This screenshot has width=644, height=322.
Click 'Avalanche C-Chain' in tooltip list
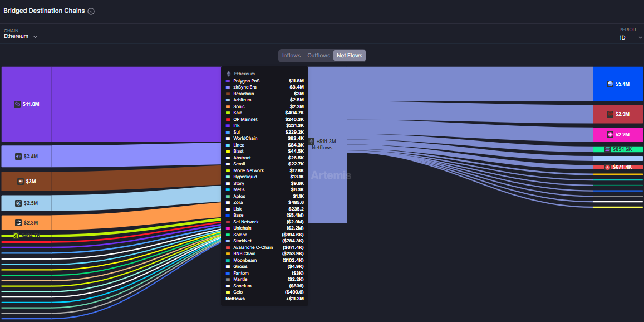(253, 247)
